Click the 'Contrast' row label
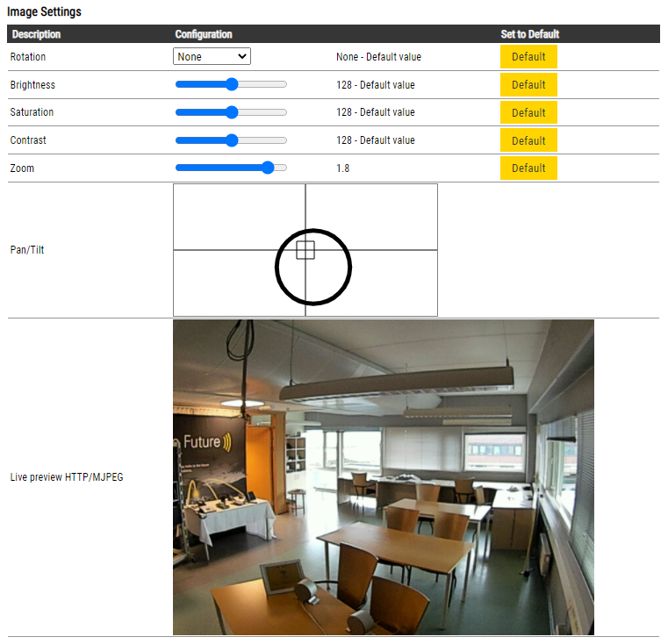 pos(28,140)
